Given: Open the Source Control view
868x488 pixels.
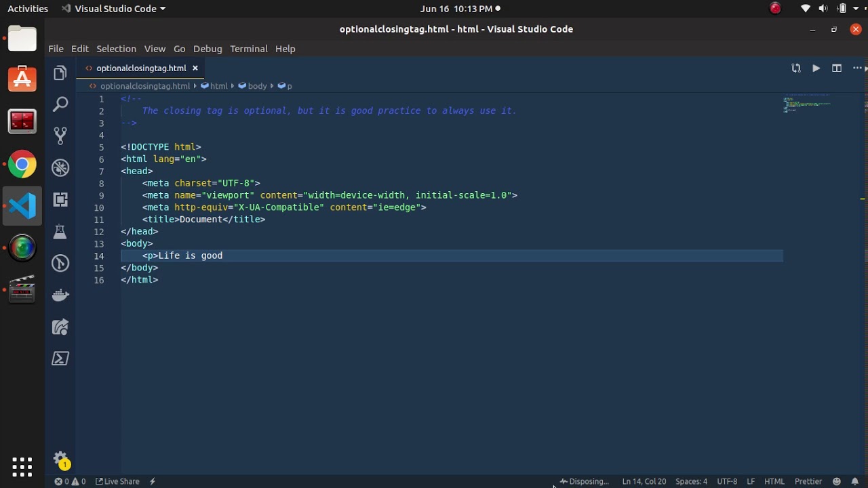Looking at the screenshot, I should 60,136.
